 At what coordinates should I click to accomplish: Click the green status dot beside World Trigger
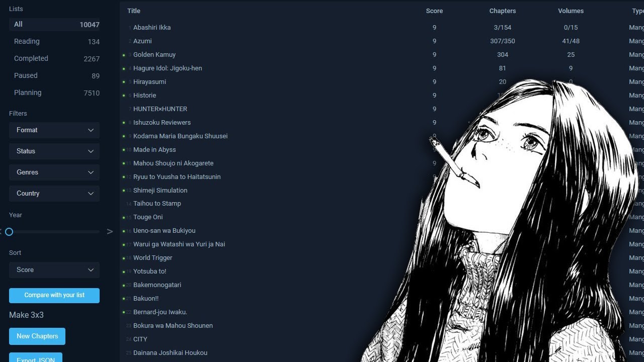point(124,258)
